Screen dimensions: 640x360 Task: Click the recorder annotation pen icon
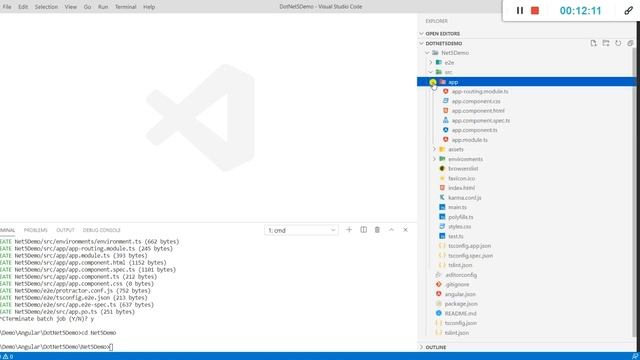(629, 11)
